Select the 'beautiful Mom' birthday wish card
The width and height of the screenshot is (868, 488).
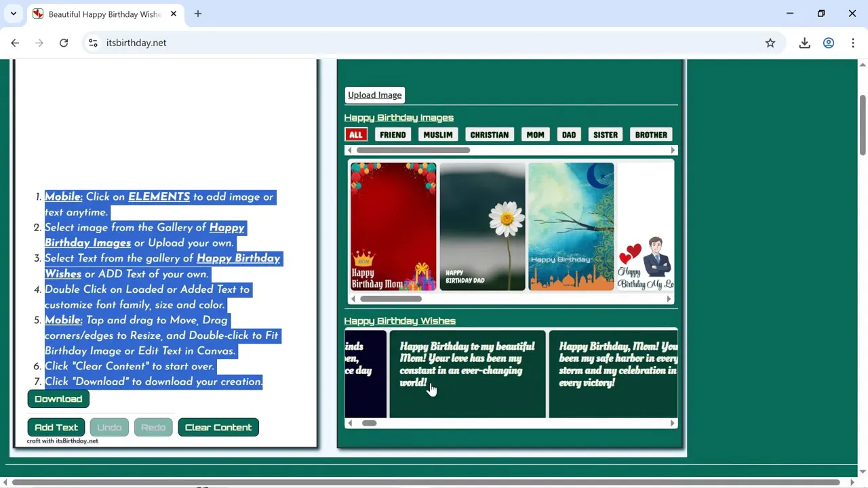(x=467, y=373)
